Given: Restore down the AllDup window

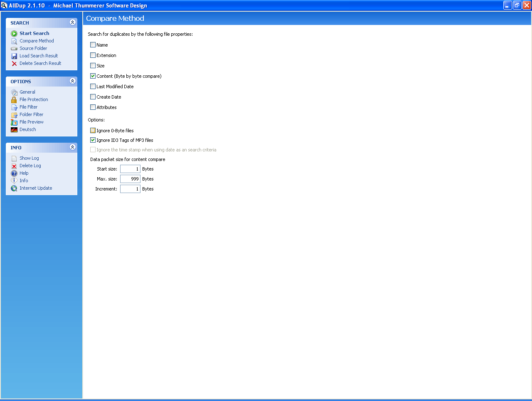Looking at the screenshot, I should (517, 5).
